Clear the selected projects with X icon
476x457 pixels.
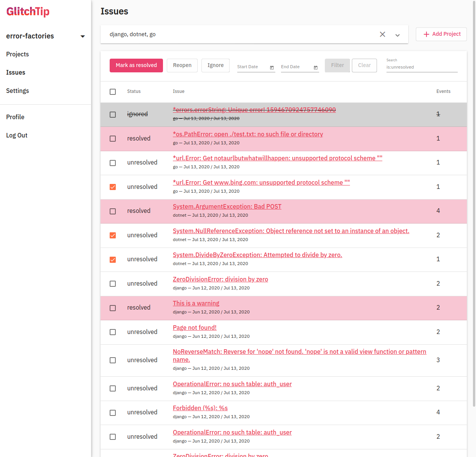tap(382, 34)
